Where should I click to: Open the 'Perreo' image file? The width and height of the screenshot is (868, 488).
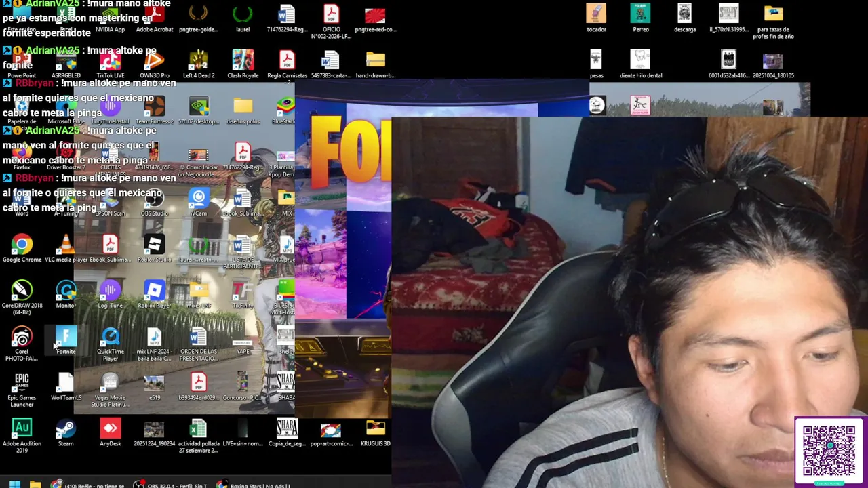click(x=640, y=18)
